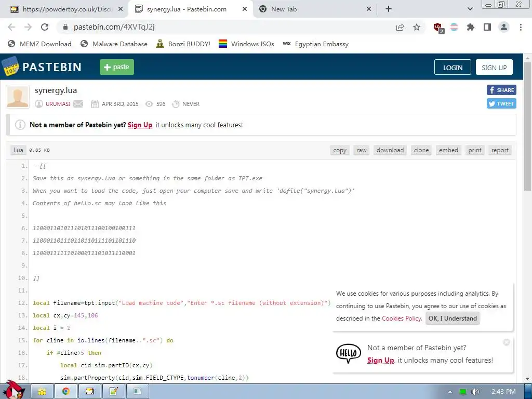Open the Extensions puzzle piece menu
The height and width of the screenshot is (399, 532).
471,27
